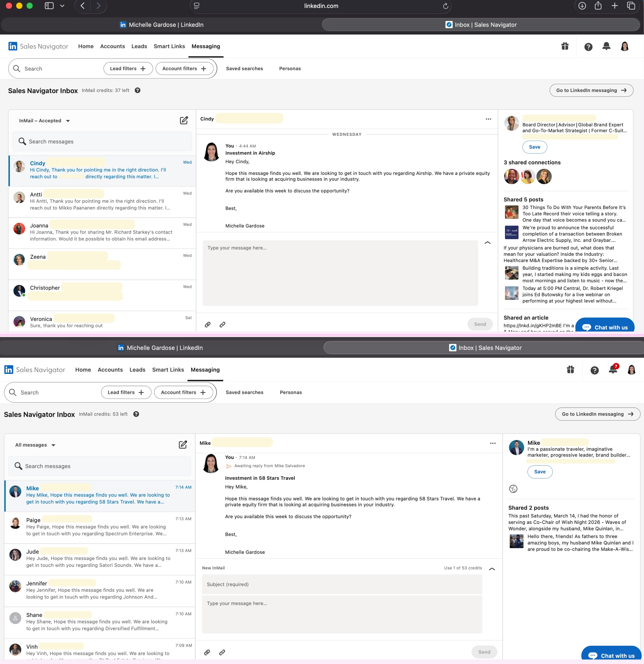Collapse the New InMail composer chevron
Viewport: 644px width, 664px height.
[492, 569]
